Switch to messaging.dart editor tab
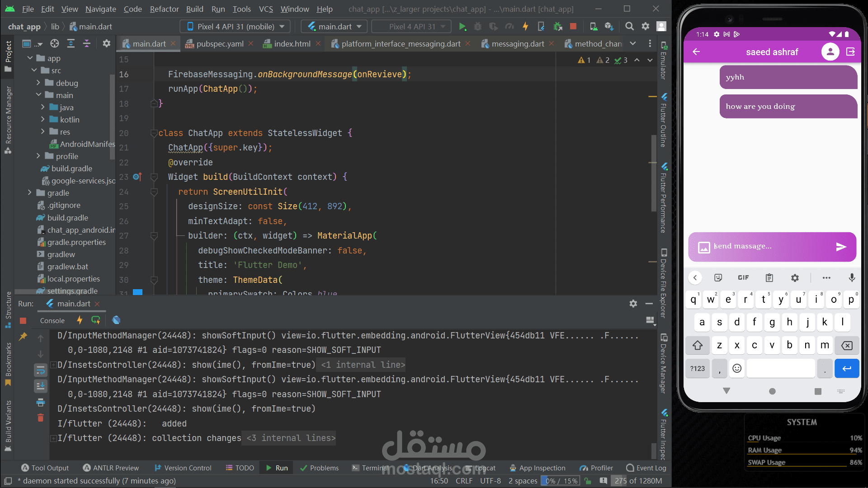The width and height of the screenshot is (868, 488). [x=518, y=44]
